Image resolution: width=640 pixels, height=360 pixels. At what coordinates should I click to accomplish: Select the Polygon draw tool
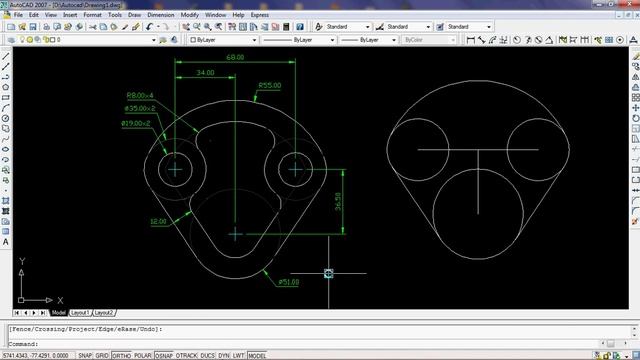coord(6,87)
